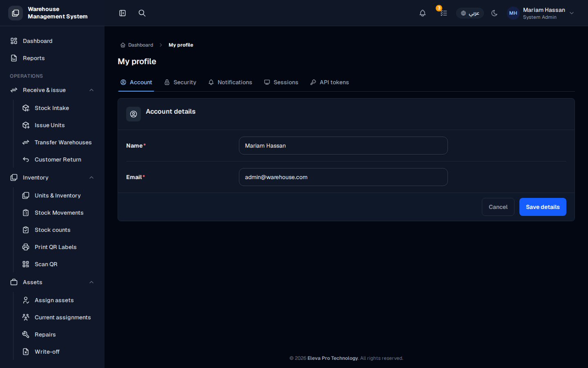Viewport: 588px width, 368px height.
Task: Click the Warehouse Management System logo icon
Action: (x=16, y=13)
